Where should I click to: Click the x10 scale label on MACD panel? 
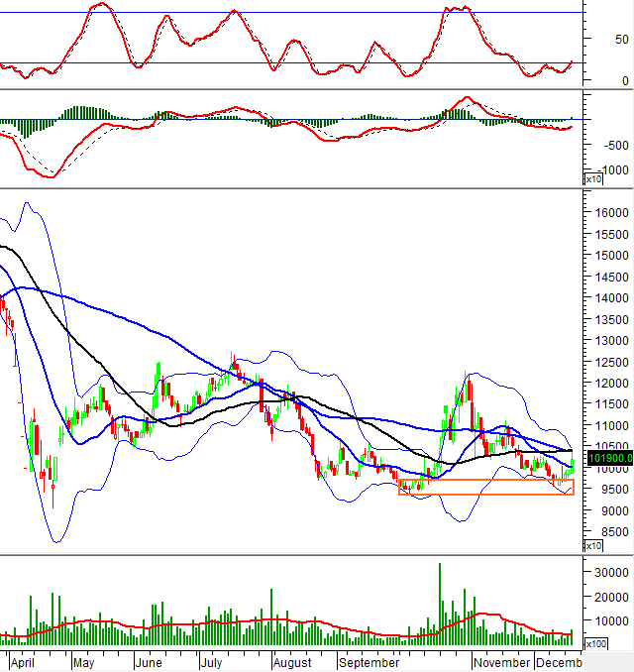click(x=593, y=179)
